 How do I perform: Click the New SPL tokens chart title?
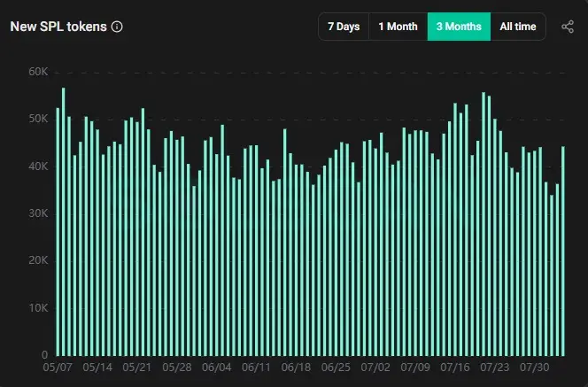pyautogui.click(x=58, y=27)
